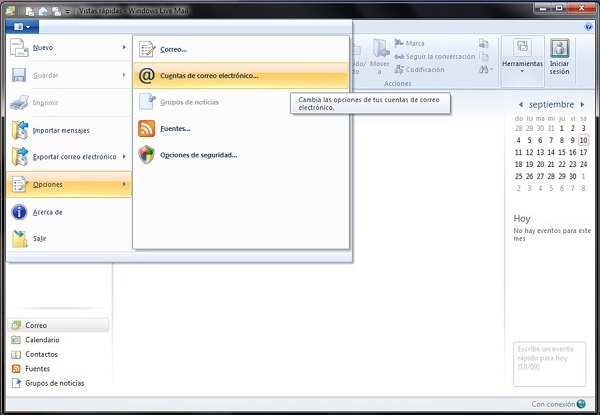Click the quick access reply icon
Screen dimensions: 600x415
43,11
